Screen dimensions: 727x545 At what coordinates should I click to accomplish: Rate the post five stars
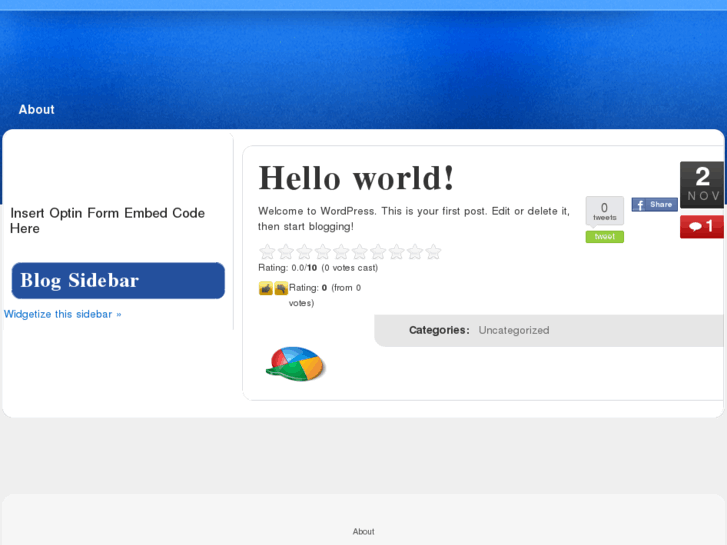pos(341,252)
